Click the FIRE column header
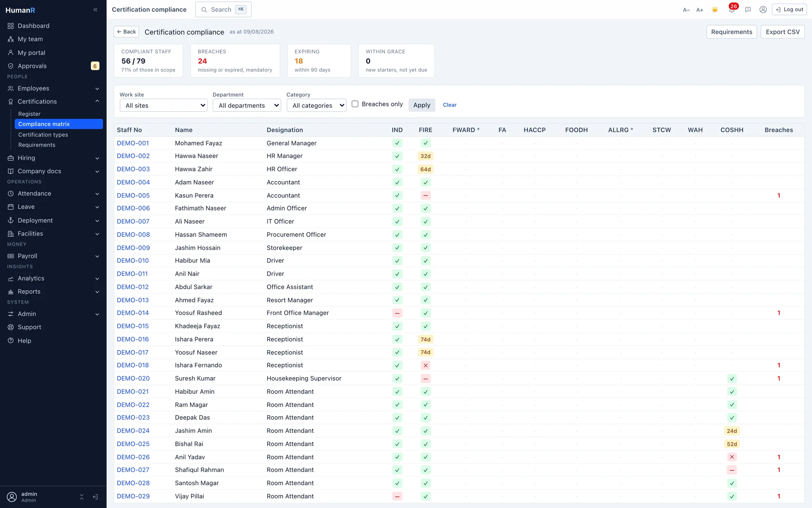 pyautogui.click(x=425, y=130)
